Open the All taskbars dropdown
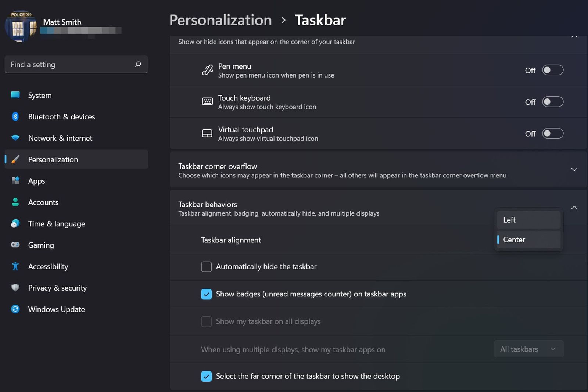Image resolution: width=588 pixels, height=392 pixels. pos(528,349)
